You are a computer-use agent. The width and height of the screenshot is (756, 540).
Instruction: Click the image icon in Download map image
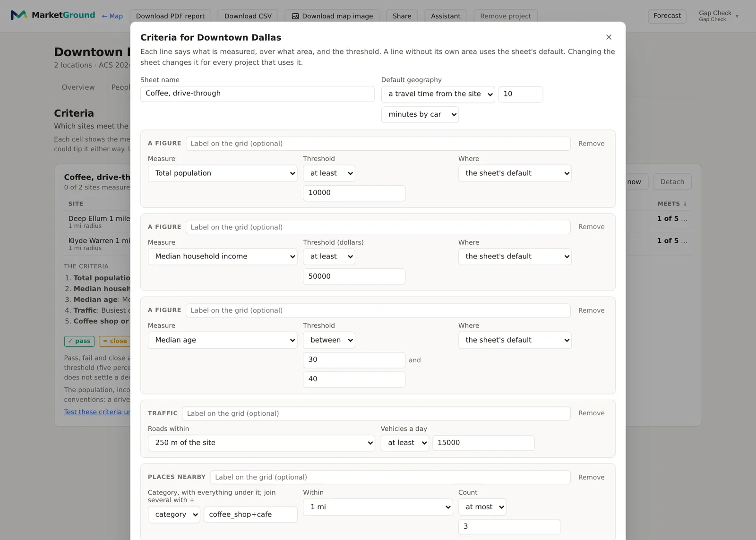coord(295,16)
